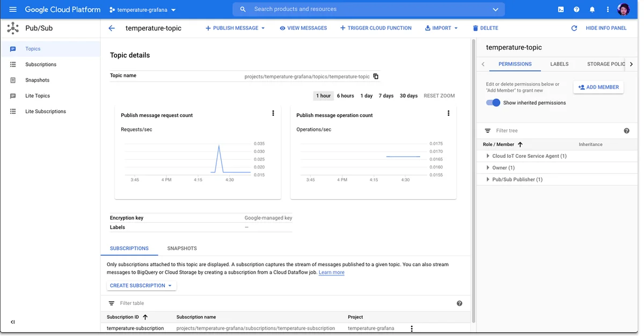This screenshot has height=336, width=644.
Task: Open Create Subscription dropdown
Action: point(142,286)
